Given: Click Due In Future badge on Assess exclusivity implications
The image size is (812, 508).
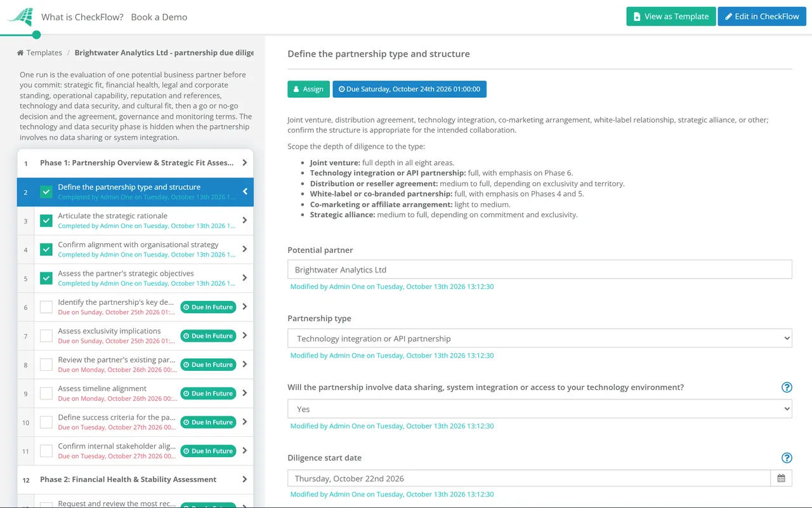Looking at the screenshot, I should click(x=208, y=336).
